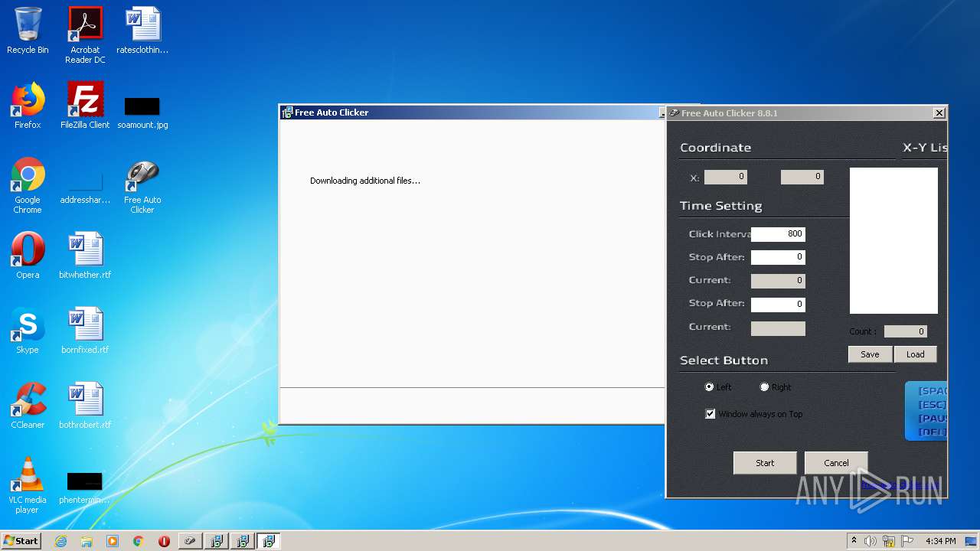The width and height of the screenshot is (980, 551).
Task: Open the Windows Start menu
Action: pyautogui.click(x=21, y=541)
